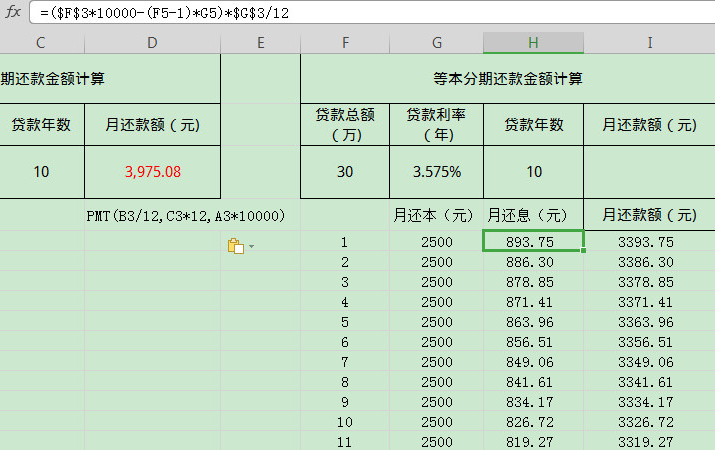The width and height of the screenshot is (715, 450).
Task: Click the PMT(B3/12,C3*12,A3*10000) formula text cell
Action: pyautogui.click(x=186, y=215)
